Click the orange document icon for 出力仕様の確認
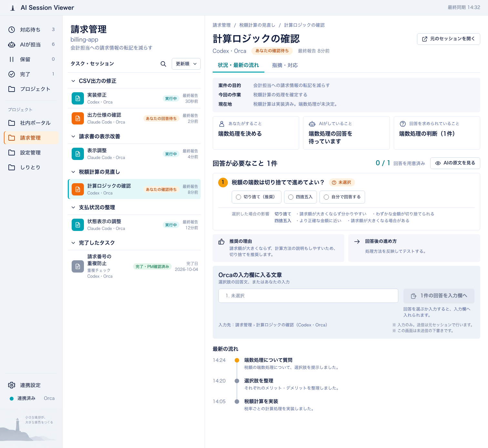 coord(78,118)
